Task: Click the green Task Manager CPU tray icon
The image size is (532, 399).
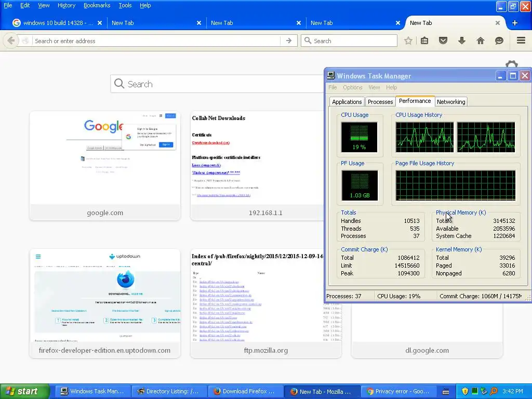Action: [x=475, y=391]
